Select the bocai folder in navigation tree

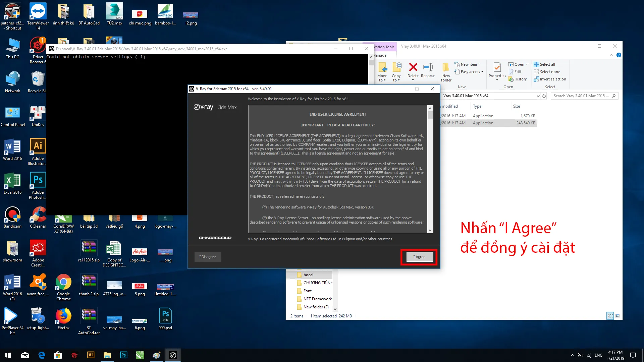[308, 275]
